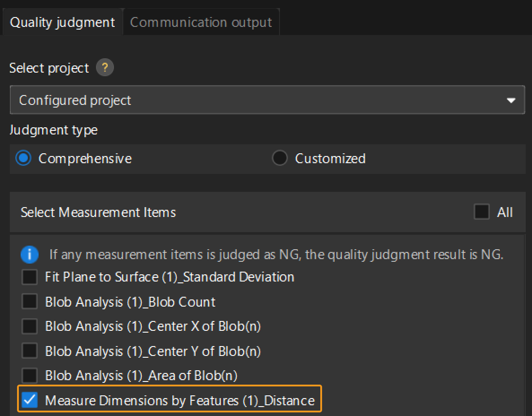Enable Blob Analysis Area of Blob(n)
Viewport: 532px width, 416px height.
(x=29, y=376)
